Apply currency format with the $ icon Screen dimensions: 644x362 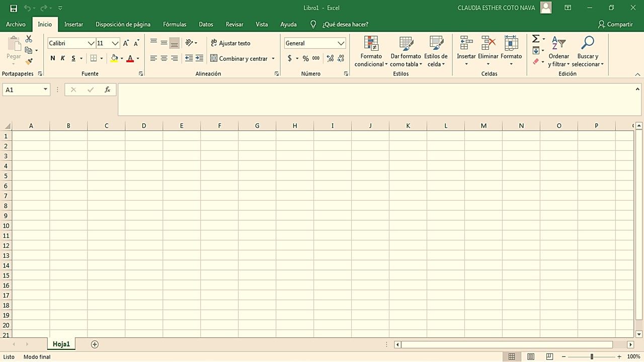coord(291,58)
